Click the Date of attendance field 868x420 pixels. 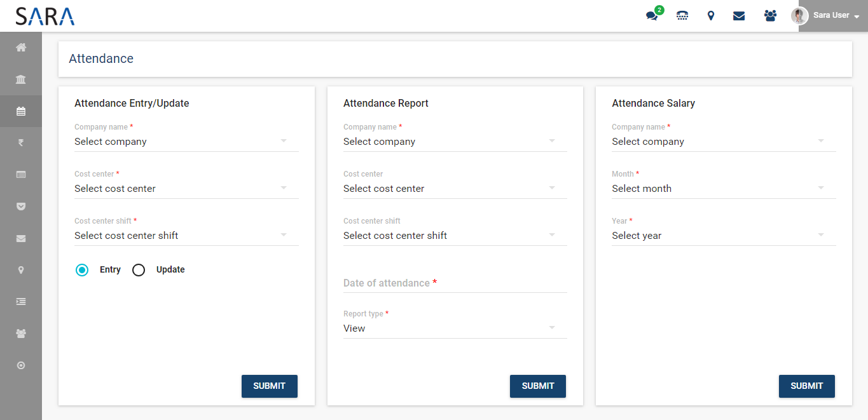coord(454,283)
